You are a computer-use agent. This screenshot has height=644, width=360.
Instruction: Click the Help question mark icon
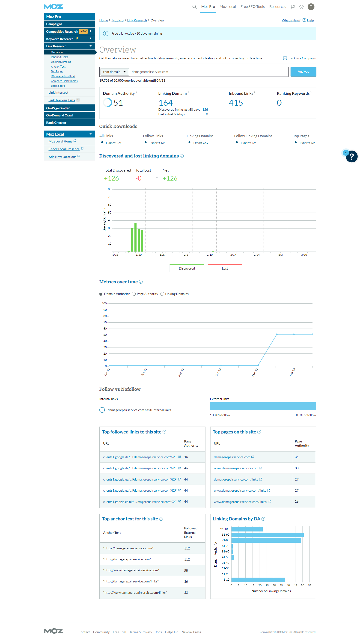[x=304, y=20]
